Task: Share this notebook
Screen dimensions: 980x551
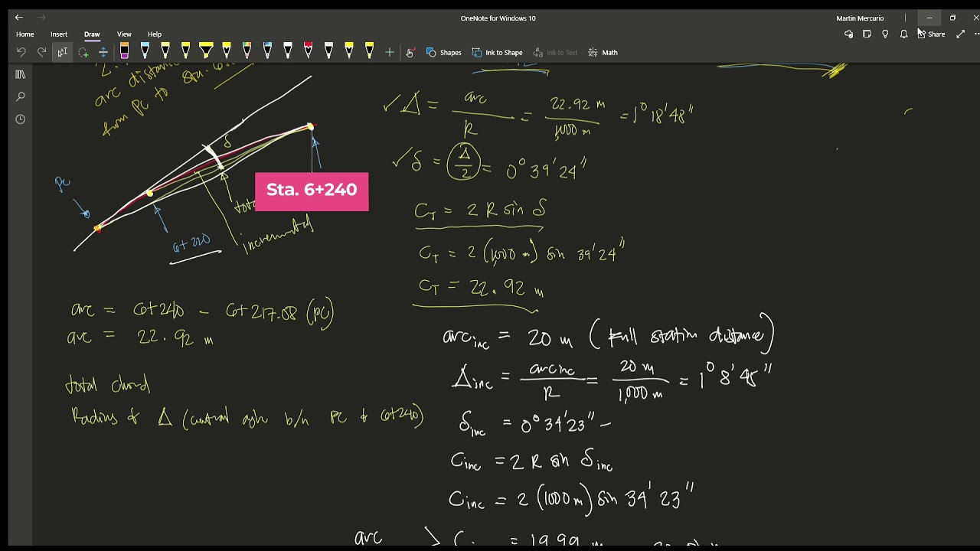Action: (x=931, y=34)
